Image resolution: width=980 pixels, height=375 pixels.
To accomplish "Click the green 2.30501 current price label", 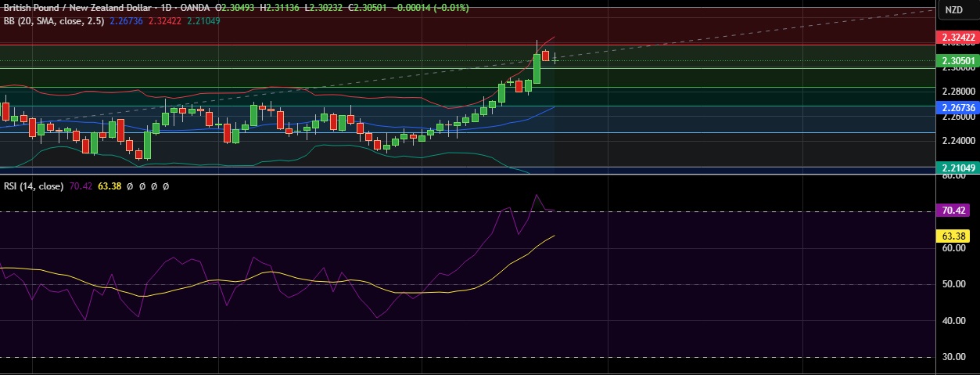I will (957, 61).
